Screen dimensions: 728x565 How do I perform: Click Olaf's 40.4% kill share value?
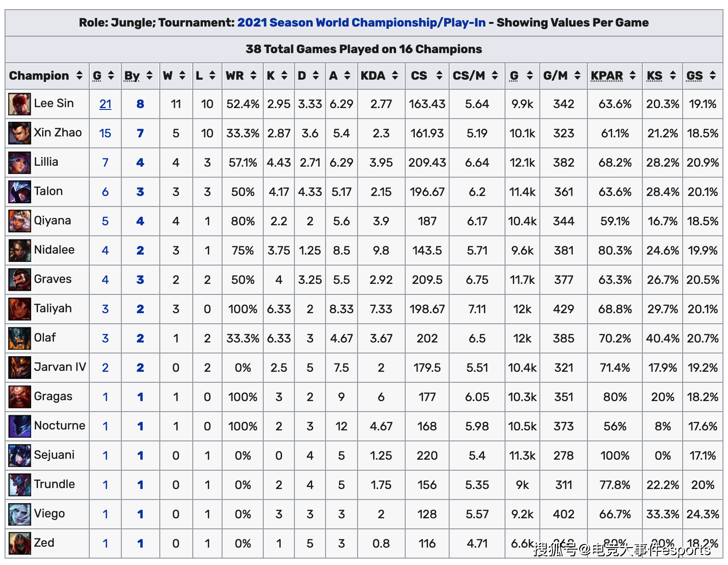pos(663,339)
